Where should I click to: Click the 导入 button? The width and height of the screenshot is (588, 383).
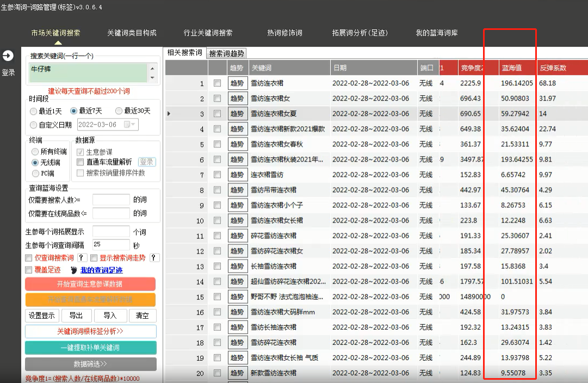pyautogui.click(x=110, y=316)
